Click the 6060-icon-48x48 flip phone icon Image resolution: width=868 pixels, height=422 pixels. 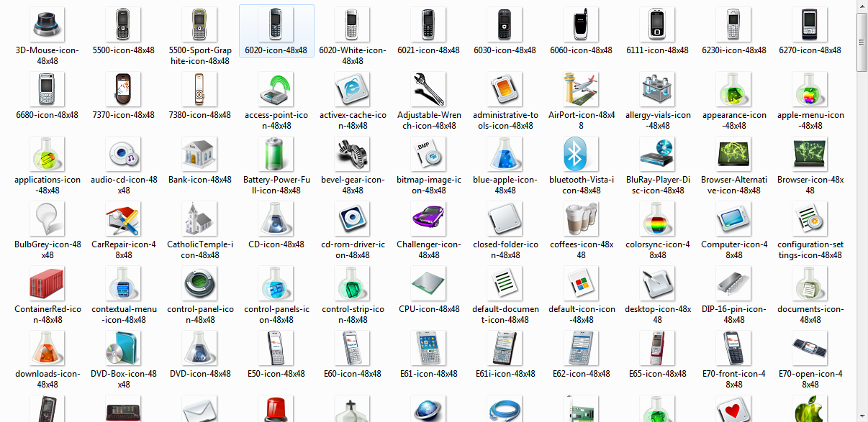582,24
